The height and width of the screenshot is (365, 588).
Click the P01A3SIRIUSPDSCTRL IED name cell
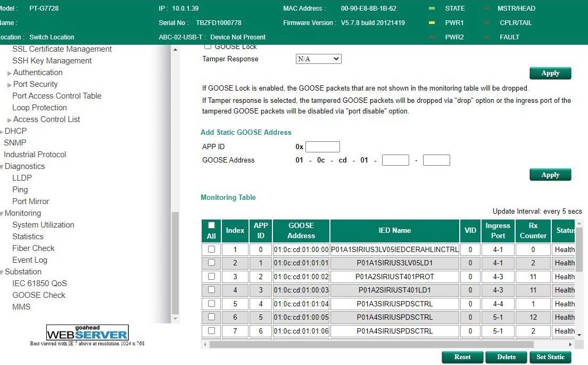coord(394,304)
